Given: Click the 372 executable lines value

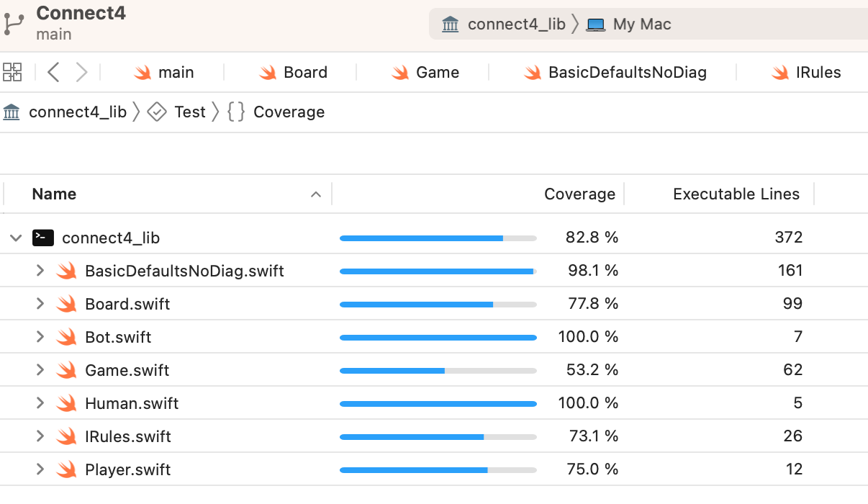Looking at the screenshot, I should coord(789,238).
